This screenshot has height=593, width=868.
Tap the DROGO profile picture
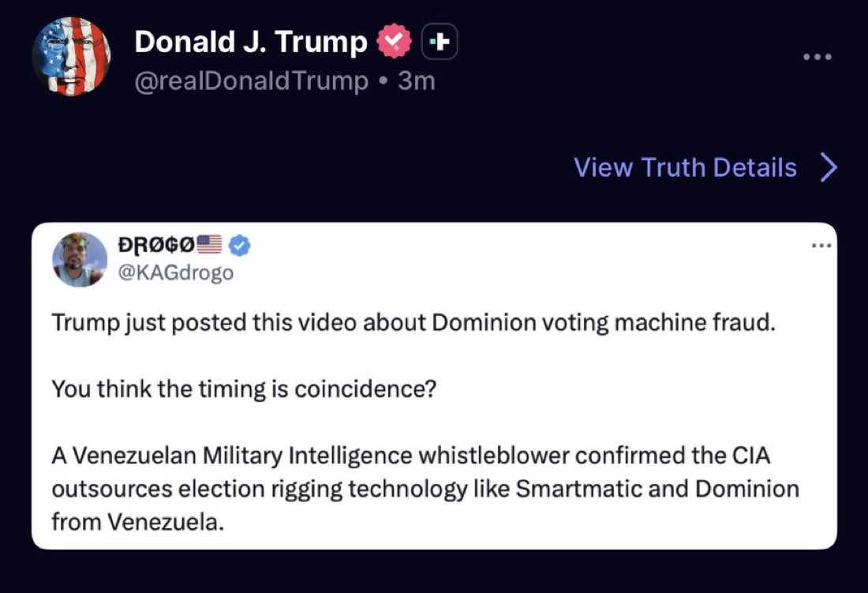pos(80,259)
